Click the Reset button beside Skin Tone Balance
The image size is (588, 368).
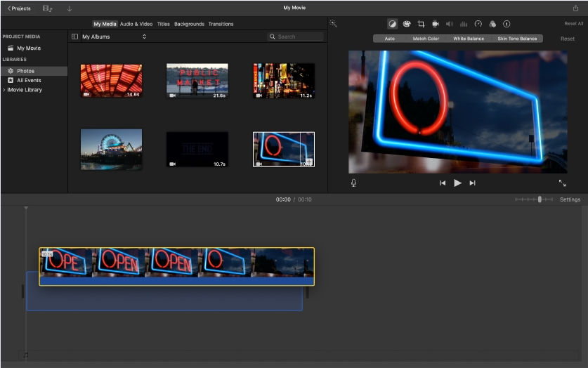click(x=568, y=39)
